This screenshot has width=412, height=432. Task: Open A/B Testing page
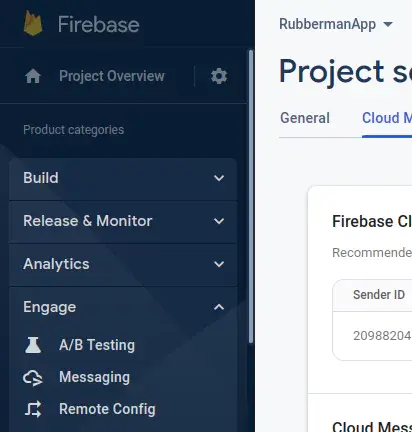(x=97, y=345)
